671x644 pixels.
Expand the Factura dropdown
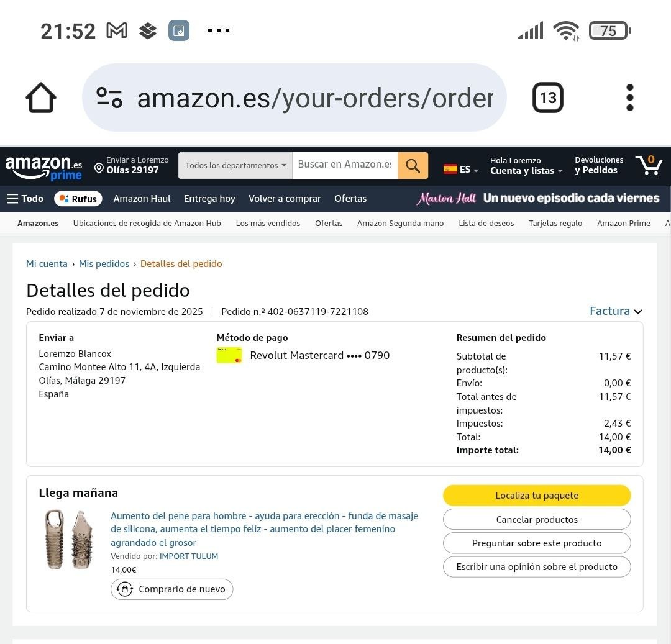[615, 311]
